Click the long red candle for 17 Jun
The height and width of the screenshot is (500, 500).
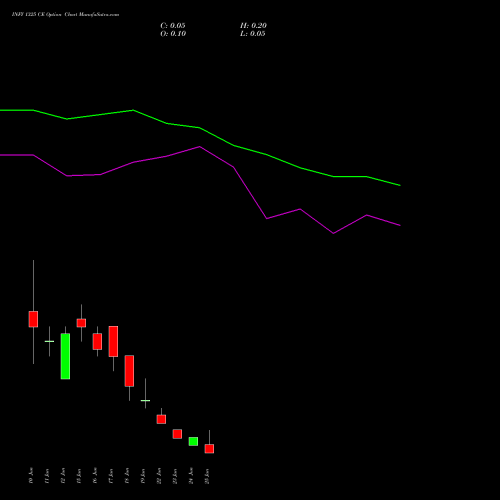pos(113,341)
